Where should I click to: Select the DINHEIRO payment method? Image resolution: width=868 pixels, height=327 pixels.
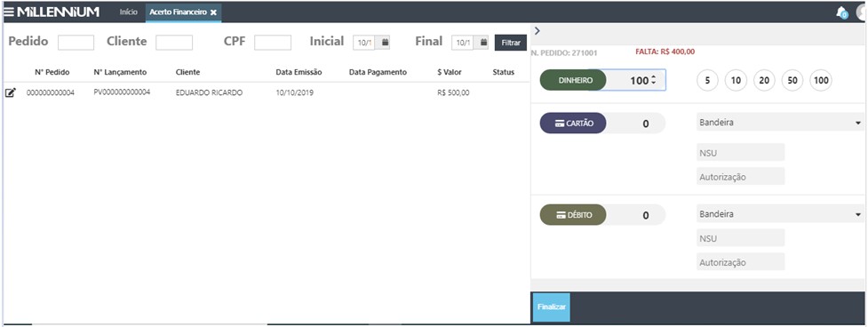(x=573, y=80)
